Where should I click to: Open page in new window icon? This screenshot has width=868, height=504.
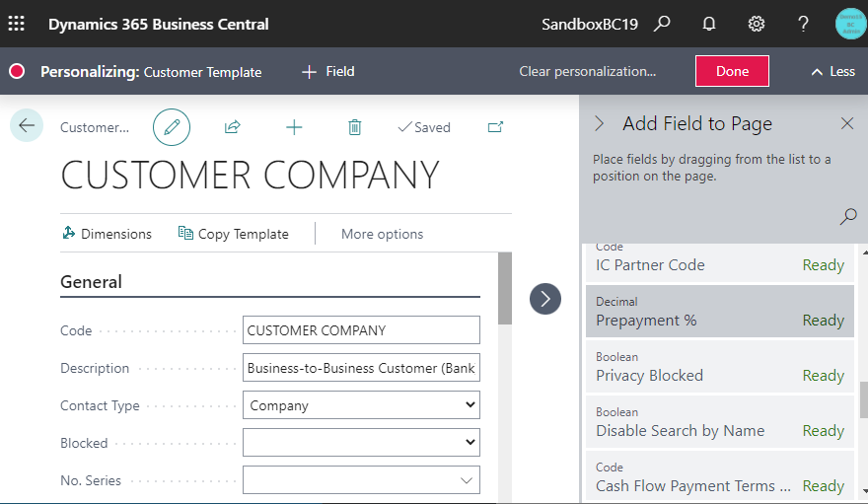tap(495, 127)
